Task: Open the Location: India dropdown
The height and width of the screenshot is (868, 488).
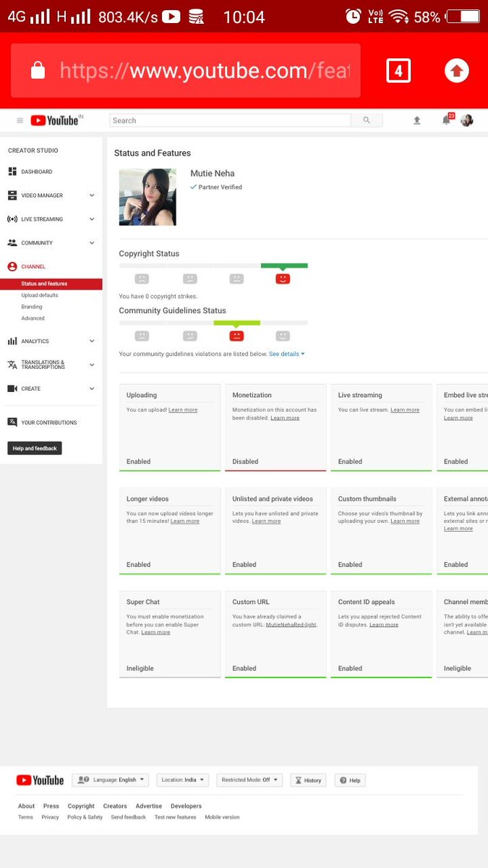Action: 182,780
